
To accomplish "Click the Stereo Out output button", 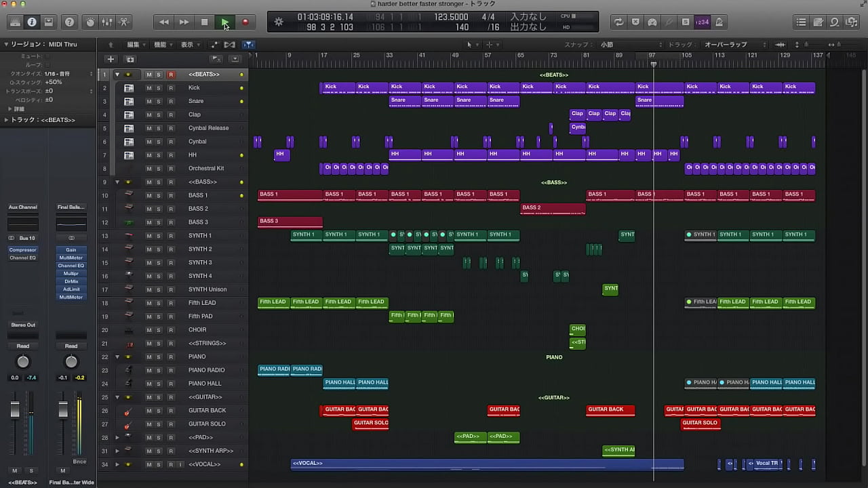I will click(23, 325).
